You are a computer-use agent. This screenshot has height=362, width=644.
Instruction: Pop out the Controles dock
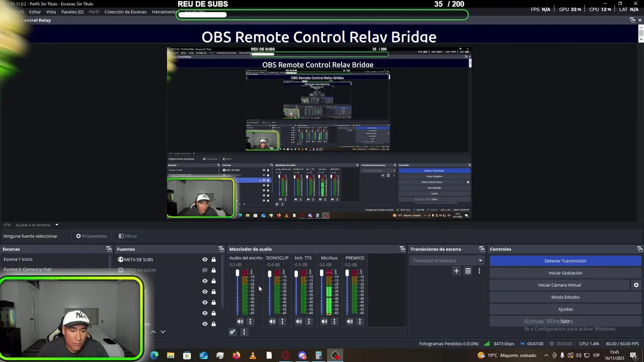pyautogui.click(x=639, y=249)
